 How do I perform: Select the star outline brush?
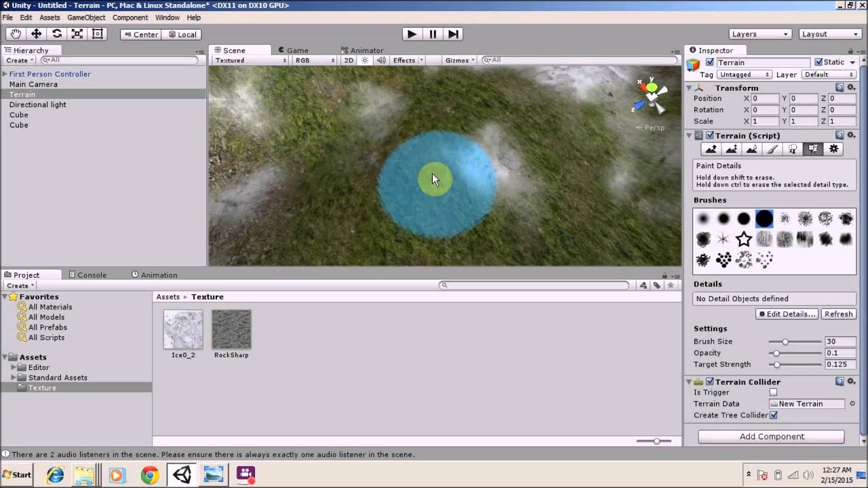(744, 239)
